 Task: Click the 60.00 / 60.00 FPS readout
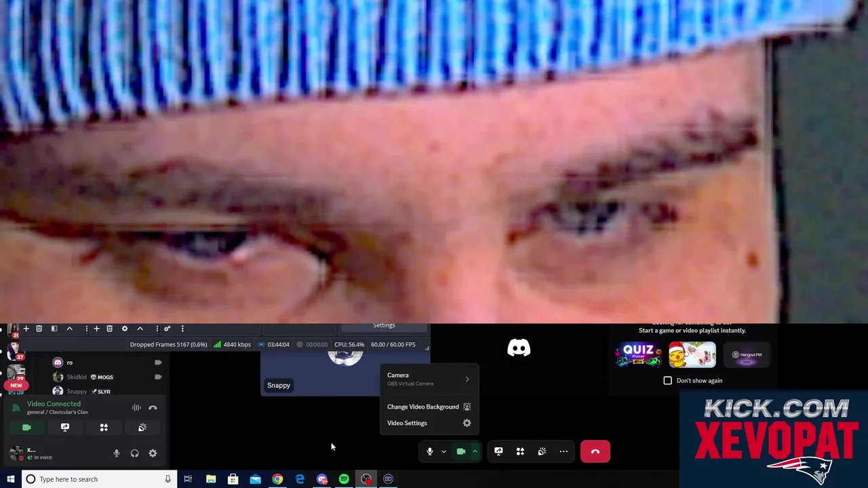click(x=393, y=344)
